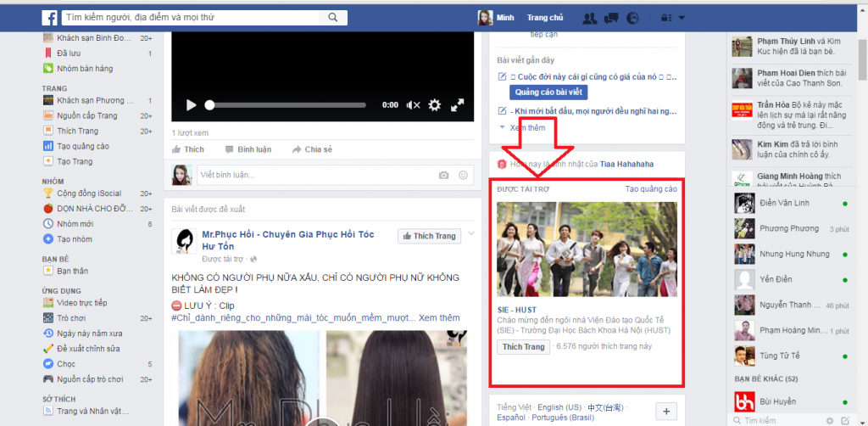Expand the account dropdown arrow in top bar
Screen dimensions: 868x426
coord(682,18)
